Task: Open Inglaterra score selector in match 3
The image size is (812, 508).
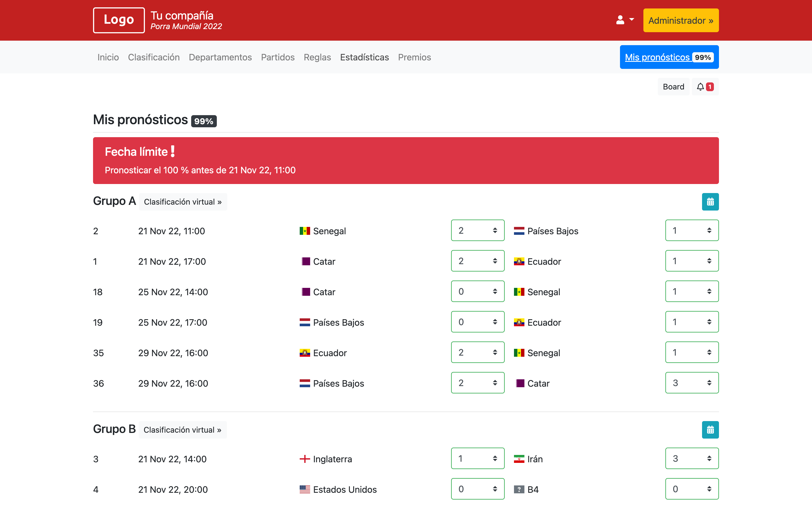Action: (x=477, y=458)
